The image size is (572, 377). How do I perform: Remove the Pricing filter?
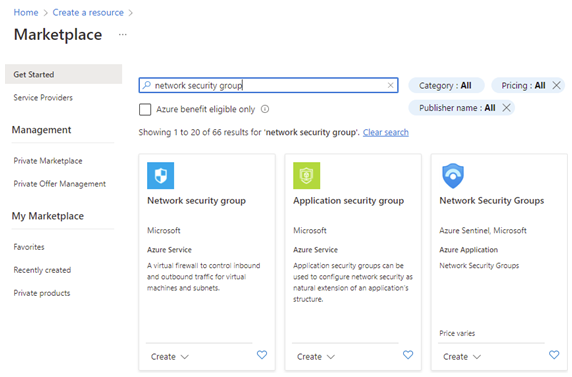click(x=556, y=85)
